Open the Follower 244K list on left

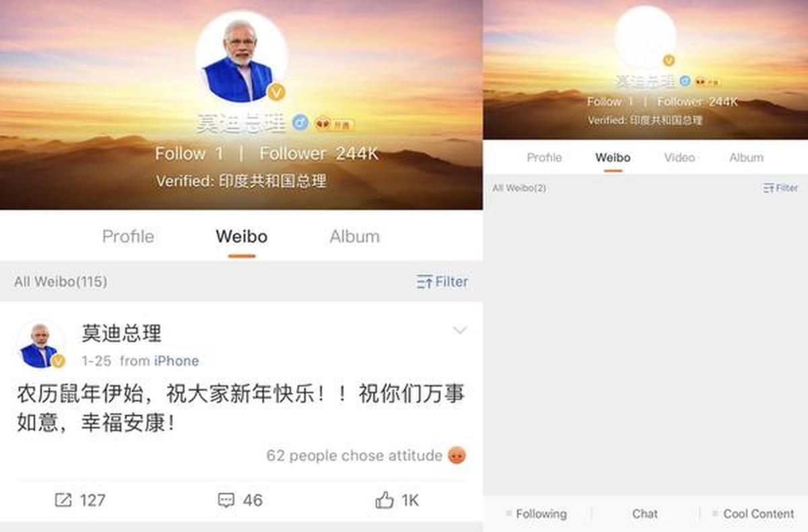tap(319, 154)
